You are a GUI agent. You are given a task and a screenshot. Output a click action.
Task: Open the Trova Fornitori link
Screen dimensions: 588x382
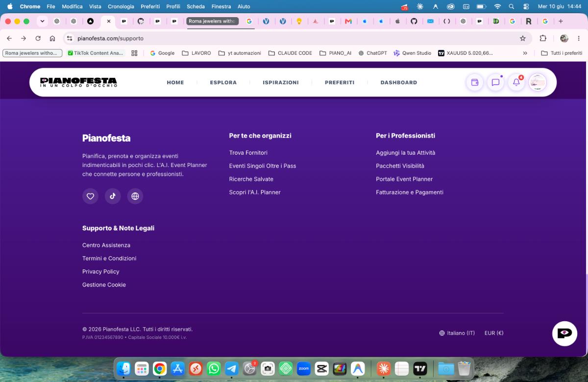248,153
